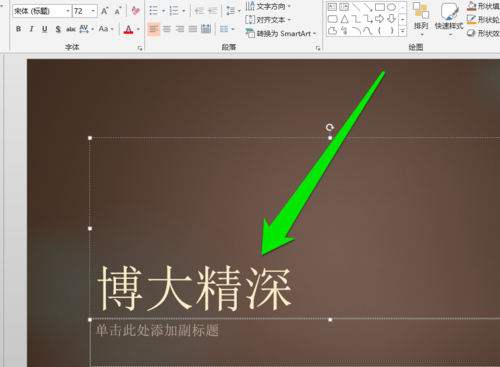Select the oval shape
The width and height of the screenshot is (500, 367).
[x=391, y=7]
